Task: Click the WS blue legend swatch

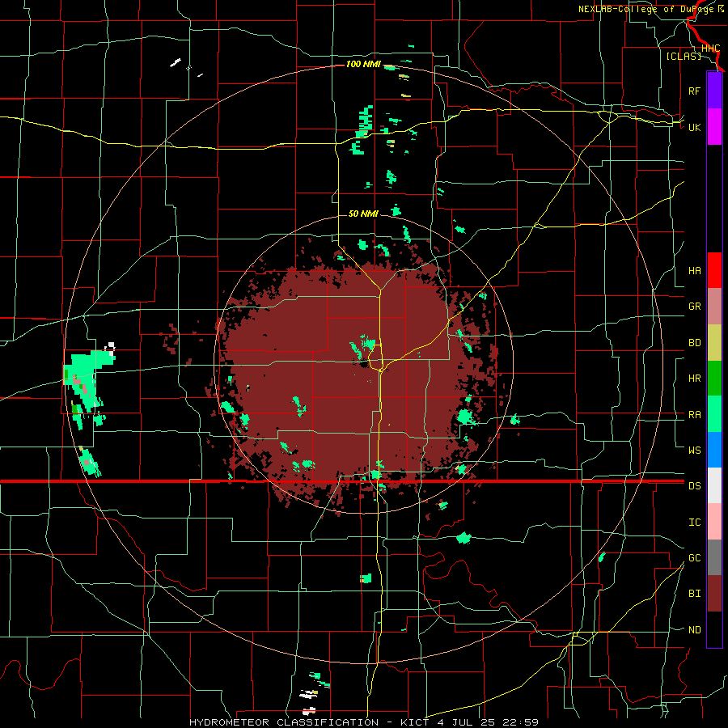Action: pyautogui.click(x=714, y=450)
